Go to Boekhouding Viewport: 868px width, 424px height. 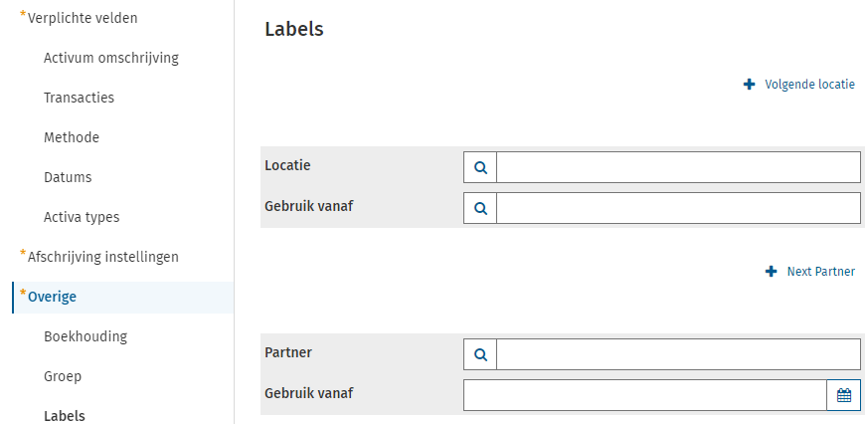[x=86, y=336]
